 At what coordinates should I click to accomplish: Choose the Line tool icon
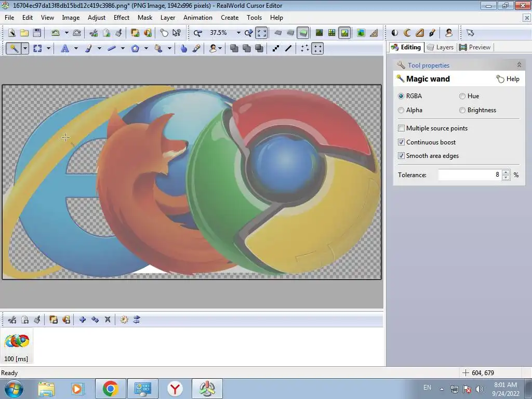click(x=112, y=48)
